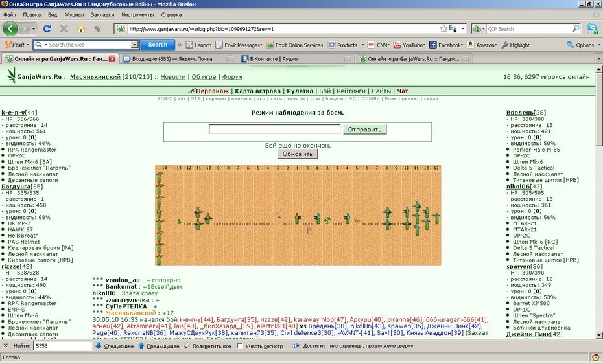Click the find bar text field with 5353

pos(63,346)
